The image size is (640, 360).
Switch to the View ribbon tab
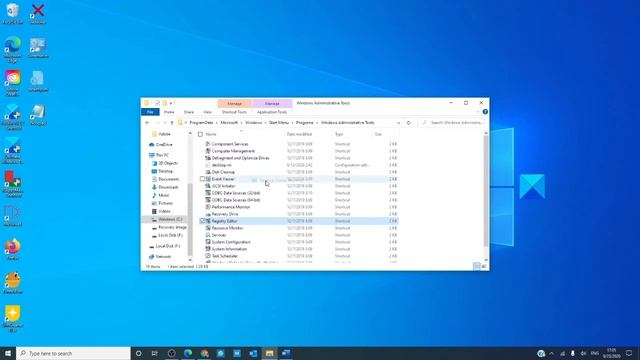pos(207,112)
